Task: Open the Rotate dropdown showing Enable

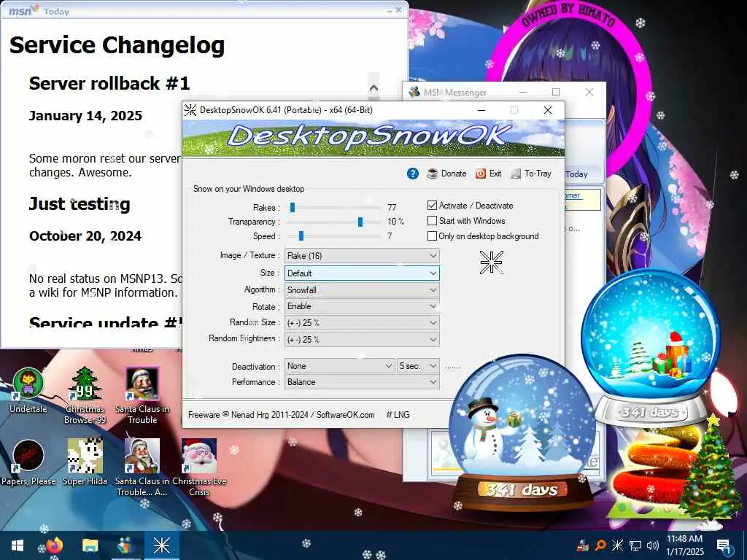Action: click(362, 306)
